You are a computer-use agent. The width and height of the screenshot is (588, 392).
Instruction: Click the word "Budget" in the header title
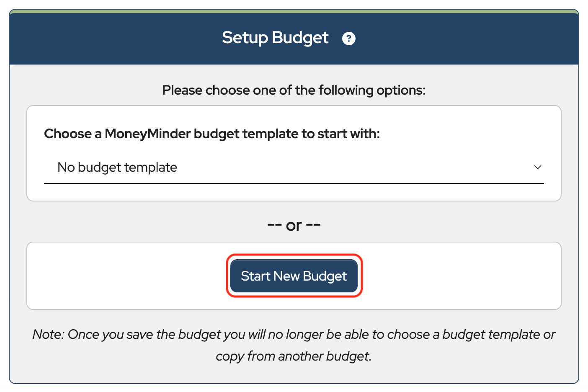pyautogui.click(x=300, y=38)
